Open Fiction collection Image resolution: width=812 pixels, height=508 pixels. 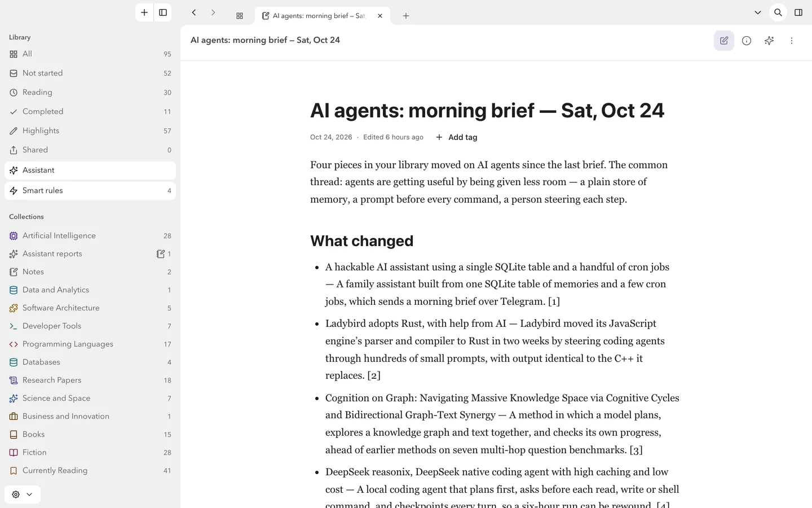(90, 453)
